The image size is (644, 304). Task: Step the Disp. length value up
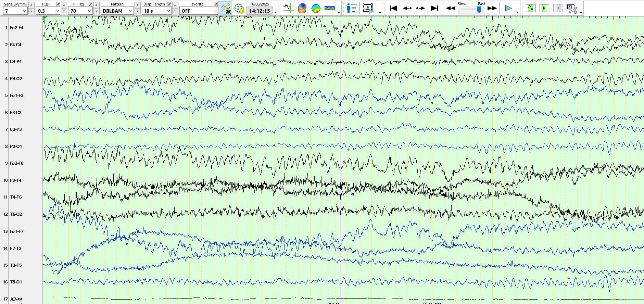click(x=175, y=5)
